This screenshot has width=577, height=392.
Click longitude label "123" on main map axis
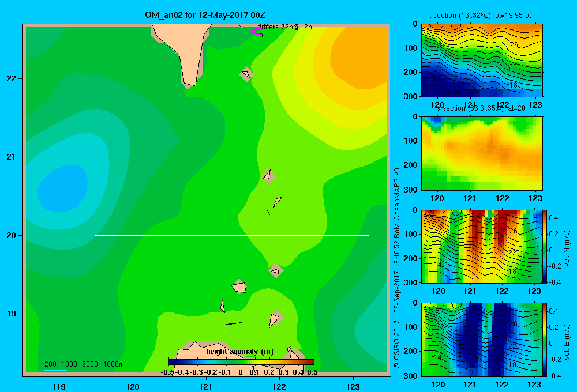click(353, 386)
